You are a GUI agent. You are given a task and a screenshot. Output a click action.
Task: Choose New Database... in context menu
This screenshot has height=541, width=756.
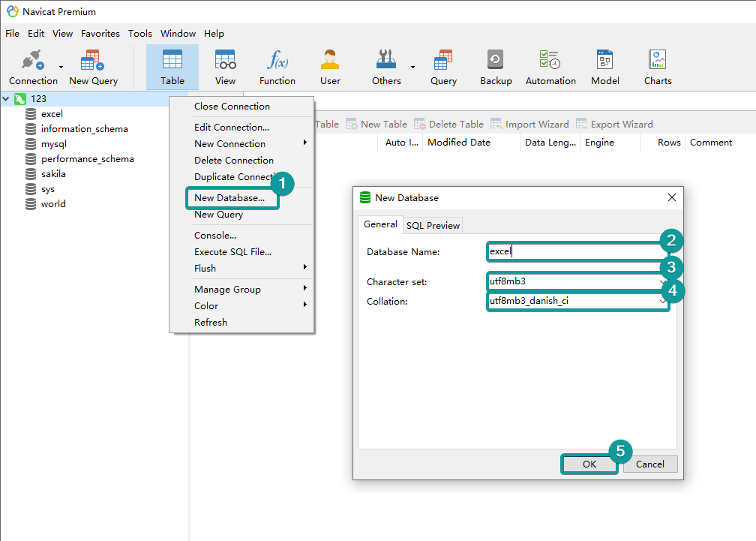(x=229, y=198)
